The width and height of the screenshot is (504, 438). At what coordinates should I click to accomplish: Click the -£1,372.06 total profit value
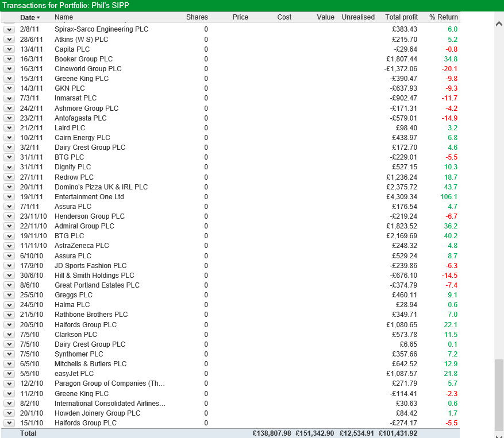[401, 69]
